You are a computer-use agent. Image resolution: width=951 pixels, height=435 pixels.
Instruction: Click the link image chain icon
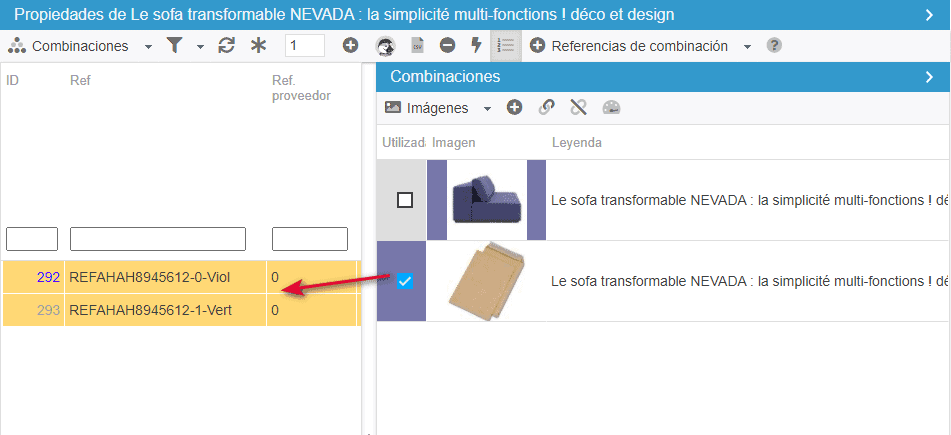pos(546,108)
